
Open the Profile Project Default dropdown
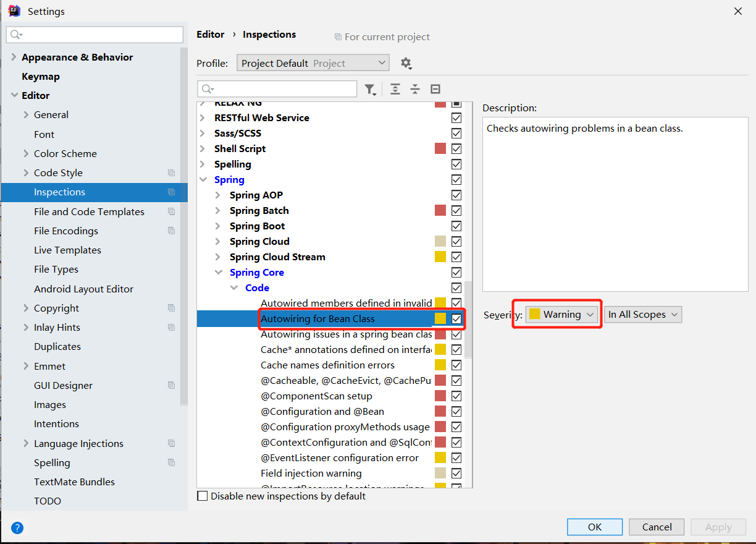point(313,63)
